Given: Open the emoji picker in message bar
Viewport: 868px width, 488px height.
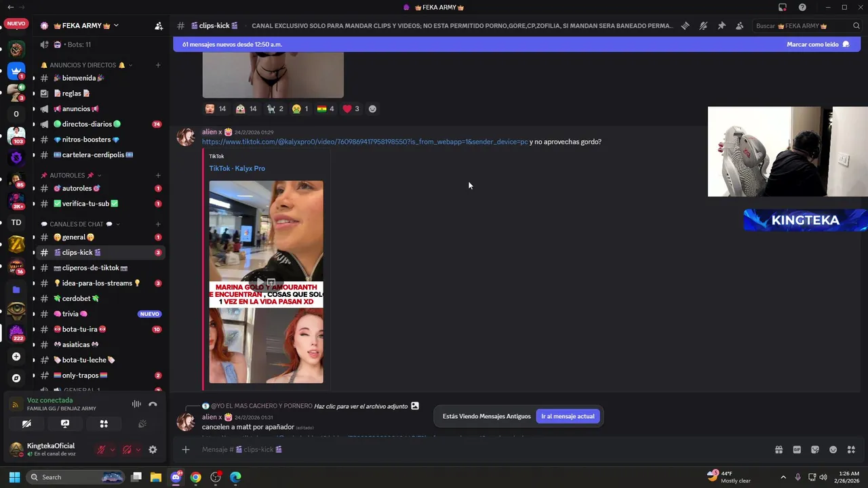Looking at the screenshot, I should 833,449.
